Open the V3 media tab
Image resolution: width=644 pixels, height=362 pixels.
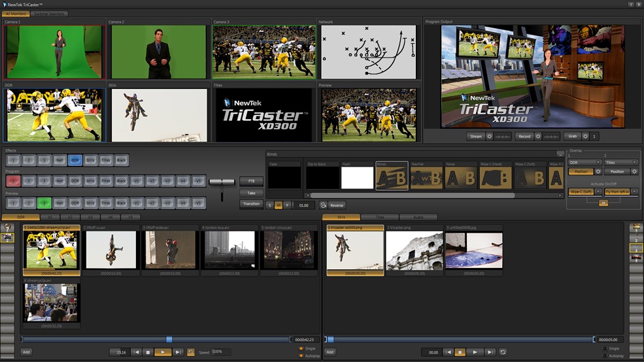pyautogui.click(x=90, y=217)
